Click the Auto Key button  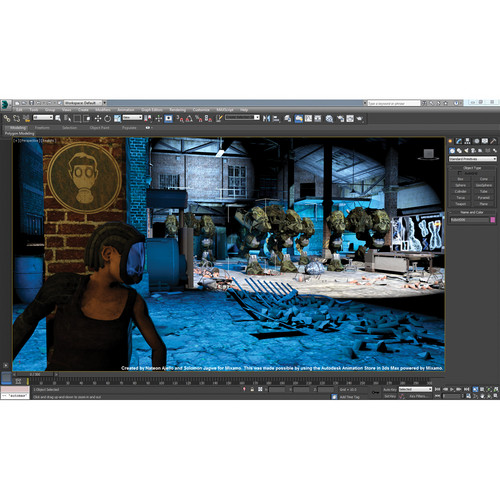click(390, 389)
